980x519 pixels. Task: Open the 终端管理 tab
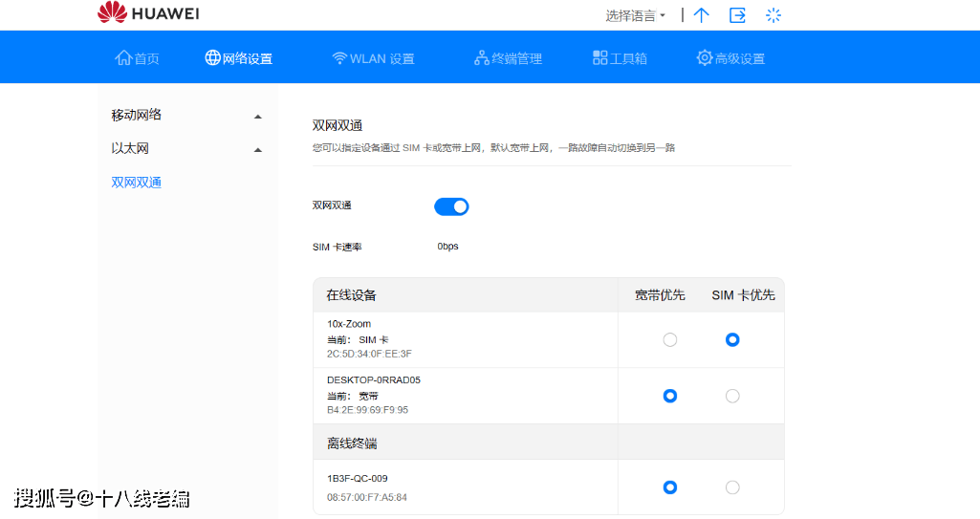tap(508, 58)
